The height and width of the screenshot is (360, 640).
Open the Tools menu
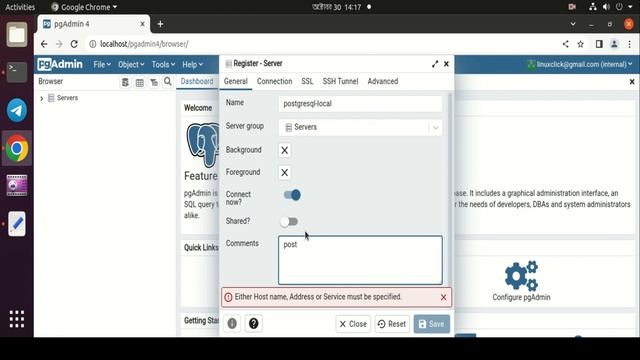pyautogui.click(x=163, y=64)
